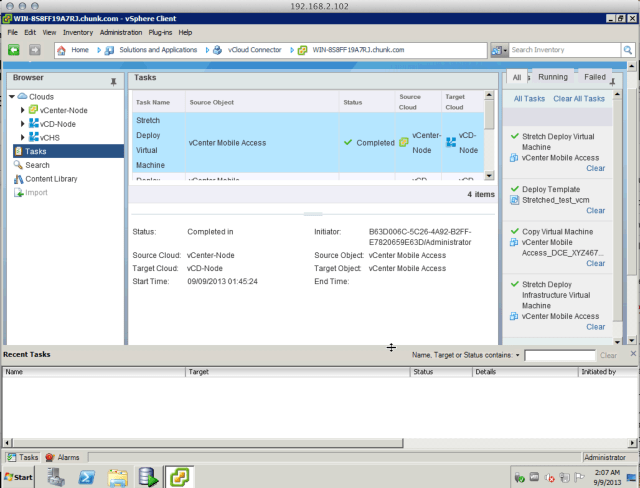The height and width of the screenshot is (488, 640).
Task: Open the Help menu
Action: point(185,32)
